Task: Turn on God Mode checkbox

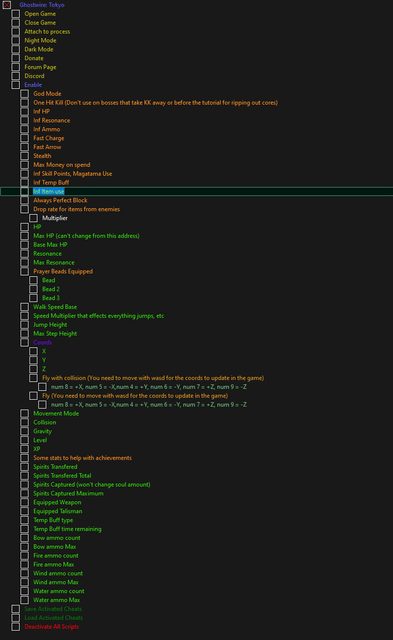Action: pos(24,94)
